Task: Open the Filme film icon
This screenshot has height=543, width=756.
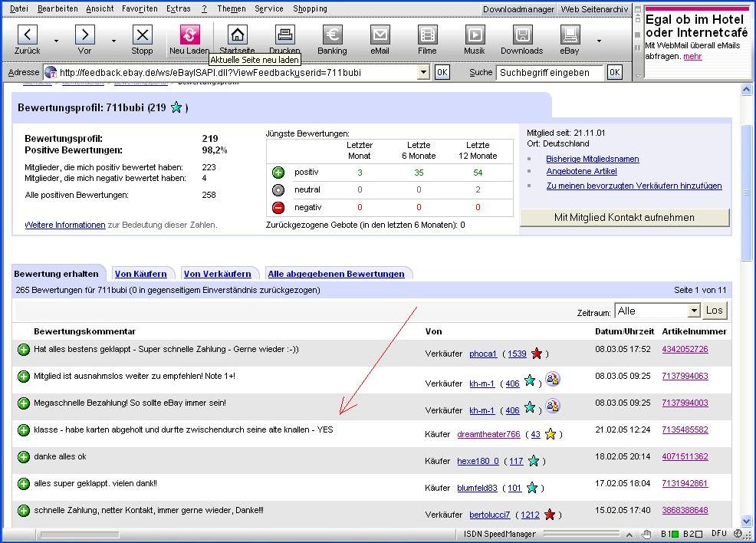Action: [427, 35]
